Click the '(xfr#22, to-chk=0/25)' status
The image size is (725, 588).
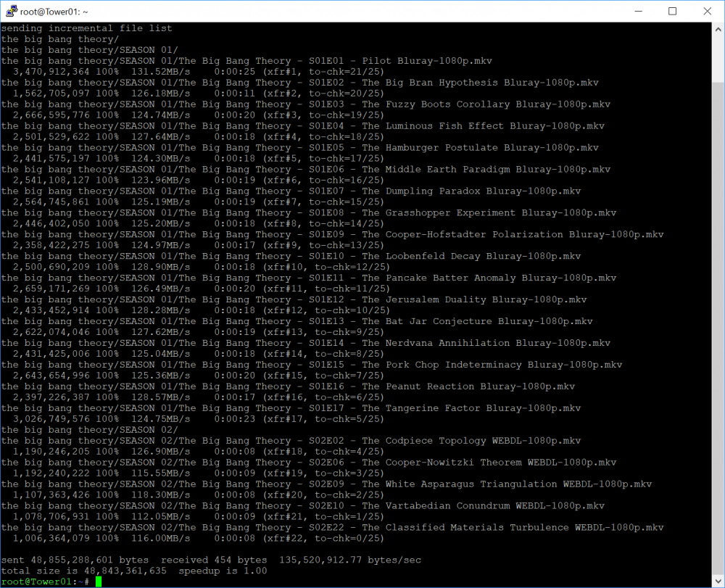point(323,539)
